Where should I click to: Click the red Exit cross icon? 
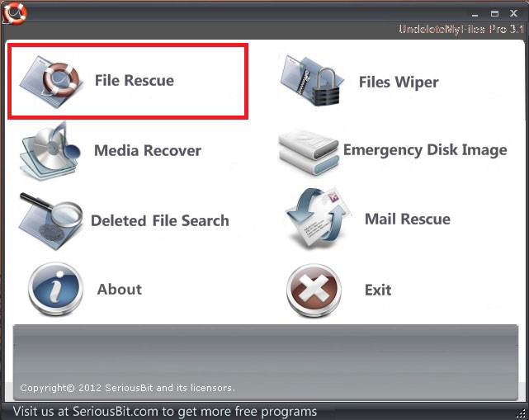click(x=314, y=290)
